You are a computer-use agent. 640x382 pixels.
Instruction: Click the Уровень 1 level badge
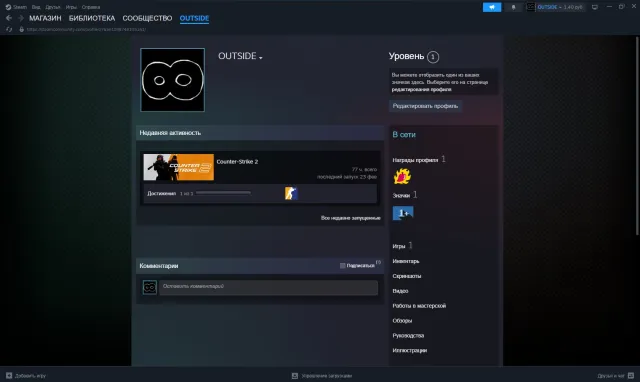[433, 57]
